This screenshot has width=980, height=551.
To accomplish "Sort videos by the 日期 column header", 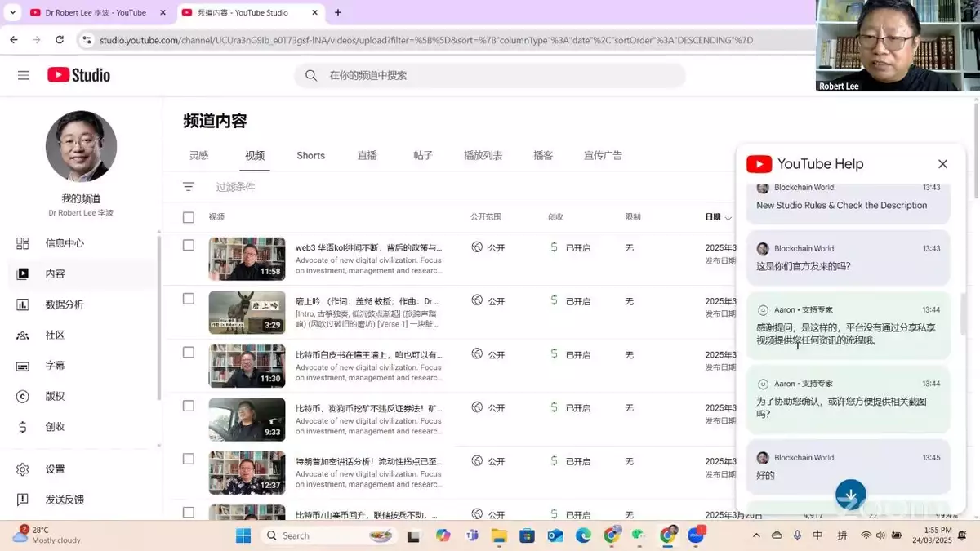I will (x=718, y=217).
